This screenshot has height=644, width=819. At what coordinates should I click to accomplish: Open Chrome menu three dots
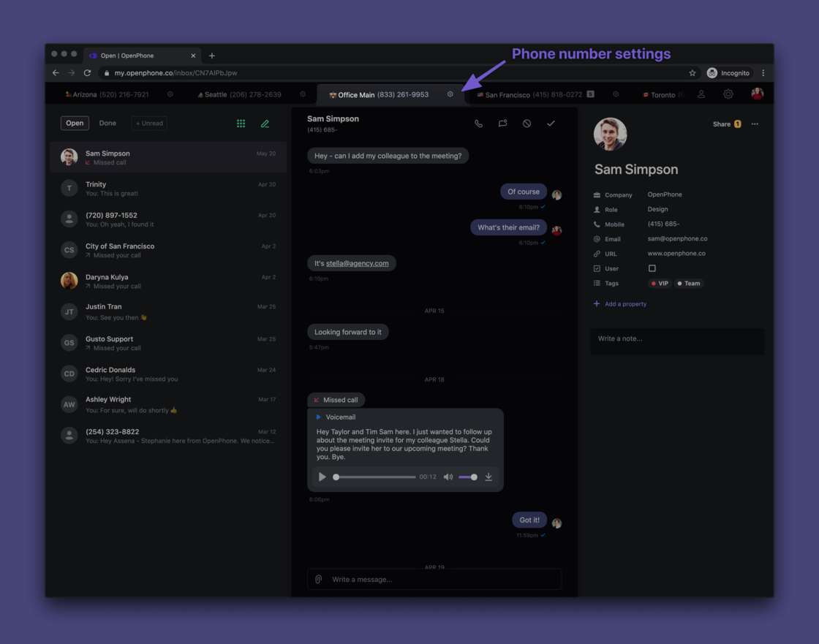click(x=763, y=73)
